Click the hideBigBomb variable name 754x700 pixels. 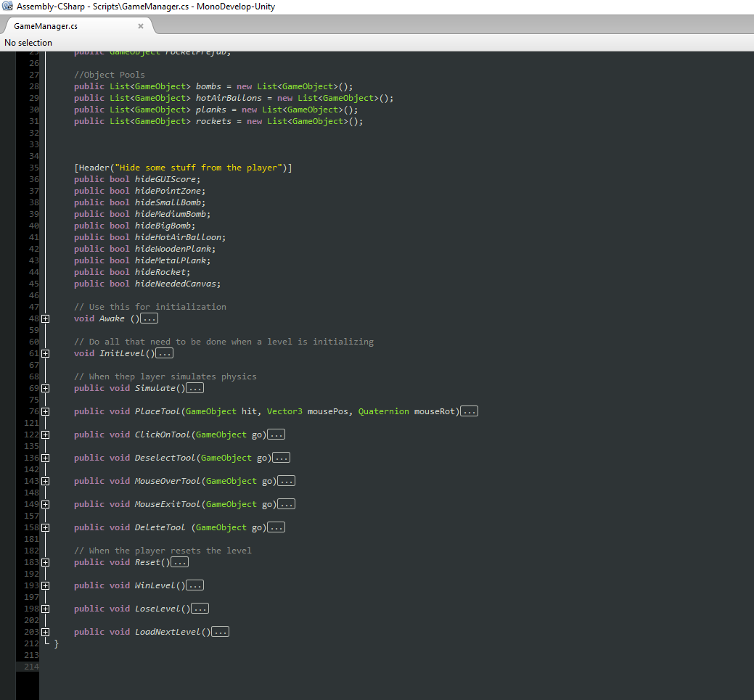click(x=163, y=226)
